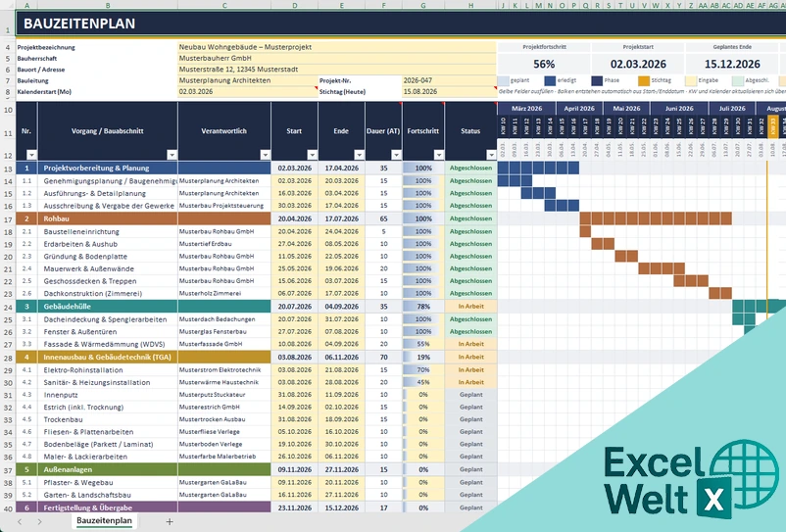This screenshot has height=532, width=786.
Task: Select the Gebäudehülle phase row label
Action: [x=108, y=307]
